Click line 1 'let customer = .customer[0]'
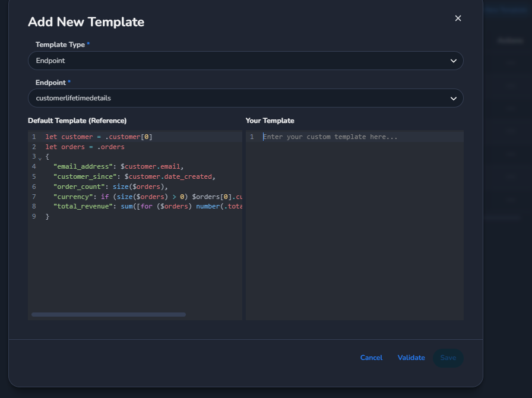Image resolution: width=532 pixels, height=398 pixels. tap(99, 137)
